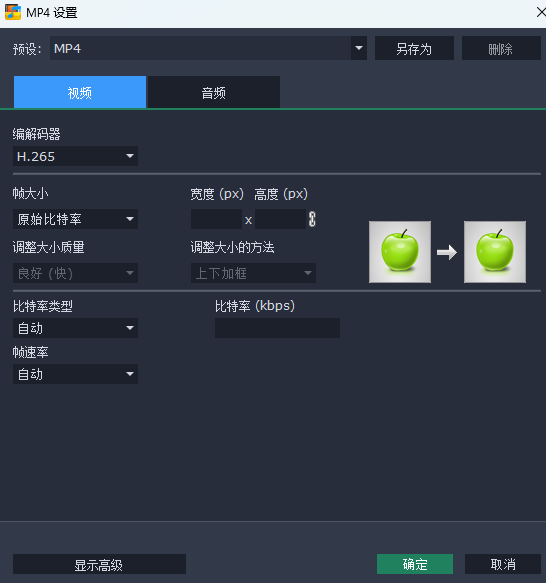Click the 删除 button
The height and width of the screenshot is (583, 546).
[501, 48]
